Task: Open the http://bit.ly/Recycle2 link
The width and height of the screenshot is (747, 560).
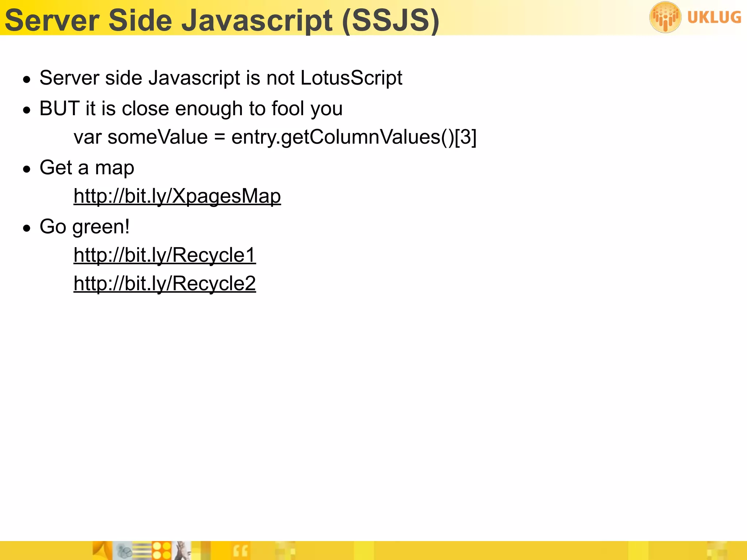Action: coord(165,283)
